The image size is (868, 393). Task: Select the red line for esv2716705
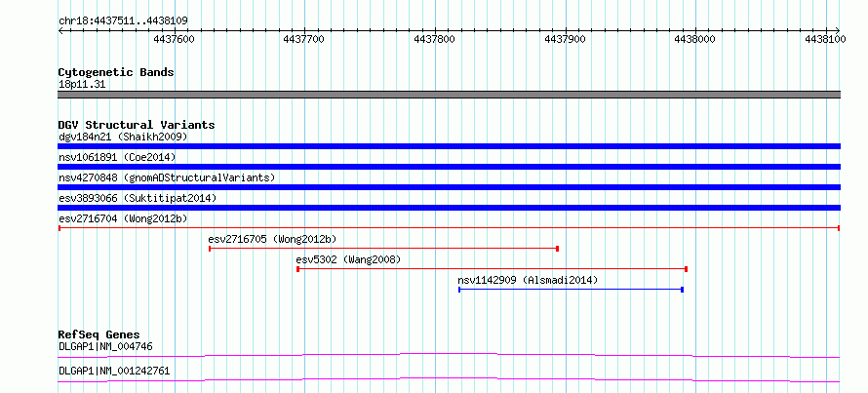pyautogui.click(x=383, y=249)
